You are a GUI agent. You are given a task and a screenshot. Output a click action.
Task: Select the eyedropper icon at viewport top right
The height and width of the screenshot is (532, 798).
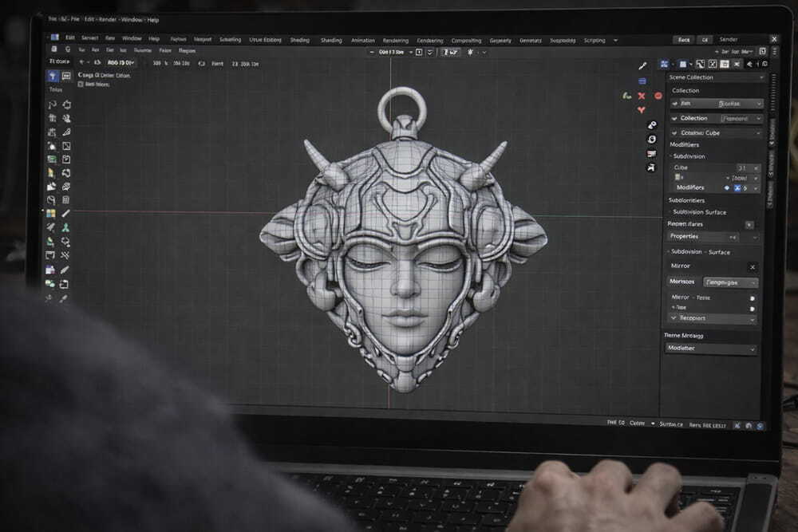pyautogui.click(x=642, y=65)
